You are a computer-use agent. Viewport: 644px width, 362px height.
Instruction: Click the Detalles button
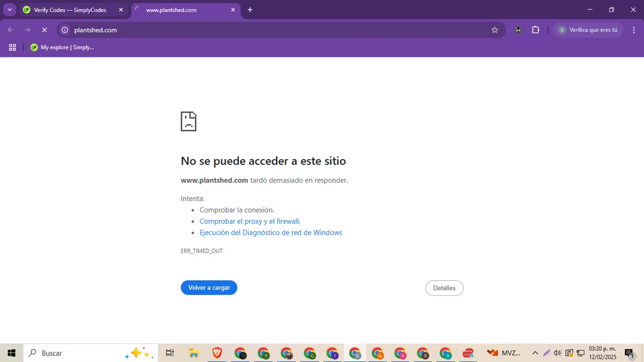[x=444, y=288]
